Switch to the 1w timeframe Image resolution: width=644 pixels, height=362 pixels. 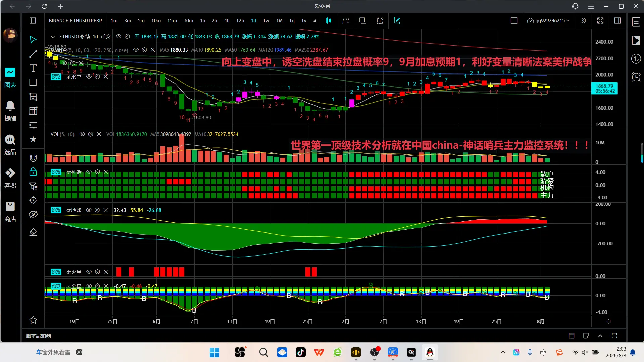click(x=266, y=21)
